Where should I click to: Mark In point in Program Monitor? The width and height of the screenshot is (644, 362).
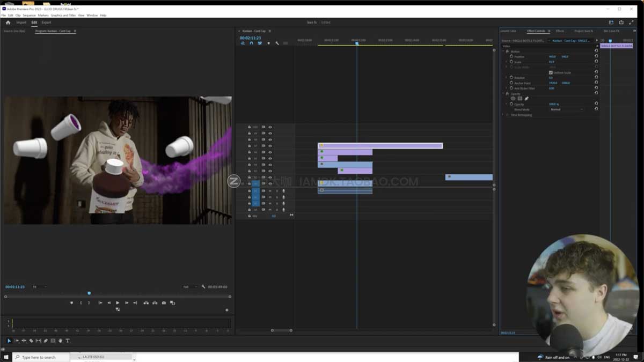point(81,303)
